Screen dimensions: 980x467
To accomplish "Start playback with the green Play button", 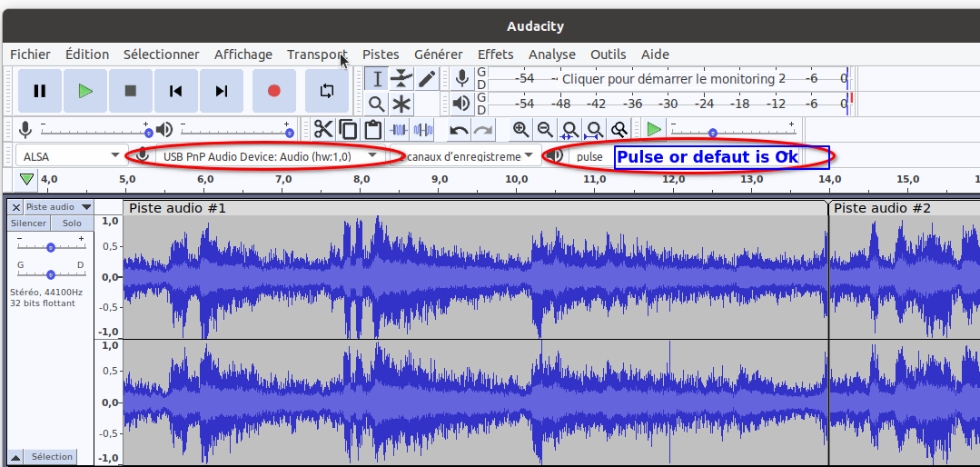I will [x=85, y=91].
